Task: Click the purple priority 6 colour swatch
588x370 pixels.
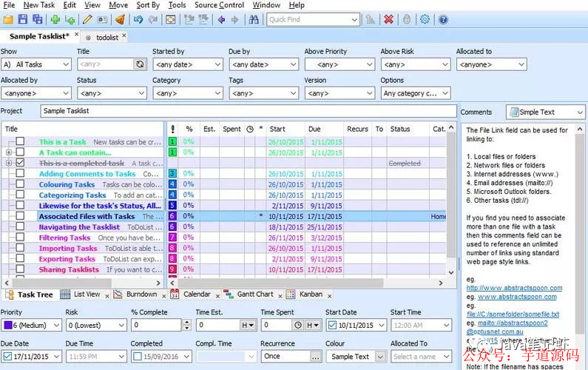Action: click(7, 325)
